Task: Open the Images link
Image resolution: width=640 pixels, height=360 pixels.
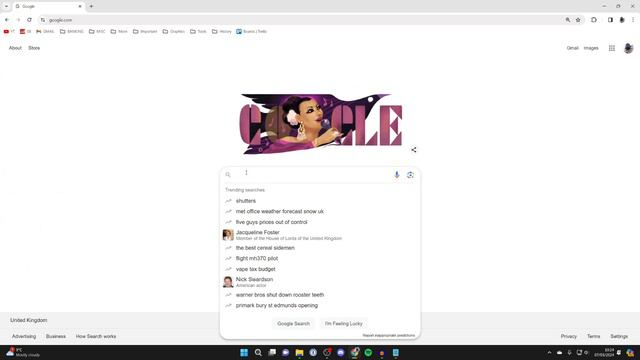Action: [591, 48]
